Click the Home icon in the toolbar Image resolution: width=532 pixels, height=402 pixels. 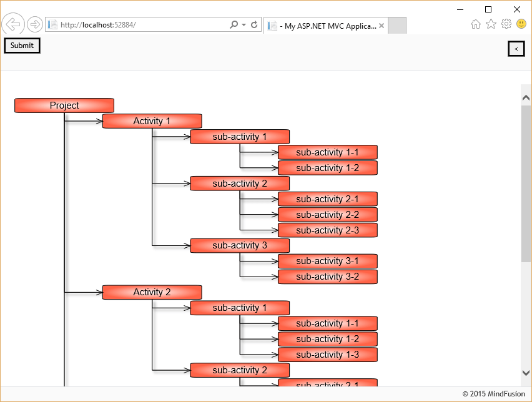[475, 22]
